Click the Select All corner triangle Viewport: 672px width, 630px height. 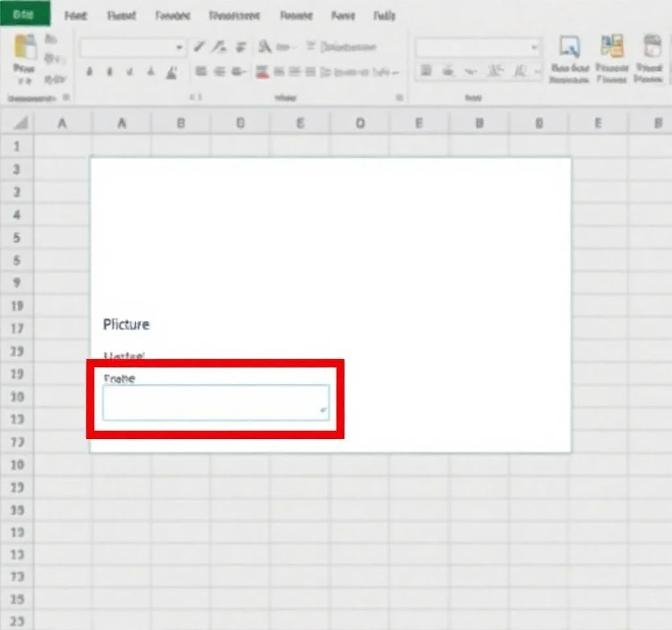[21, 123]
